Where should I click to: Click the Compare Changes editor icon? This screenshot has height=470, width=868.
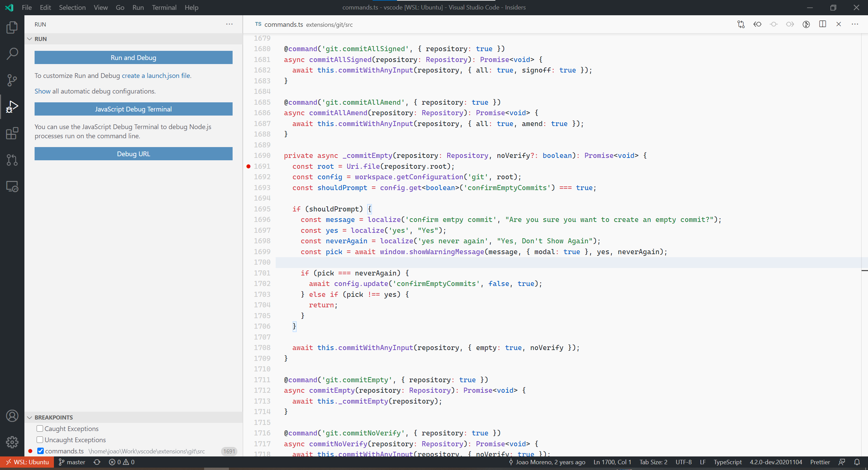[741, 24]
